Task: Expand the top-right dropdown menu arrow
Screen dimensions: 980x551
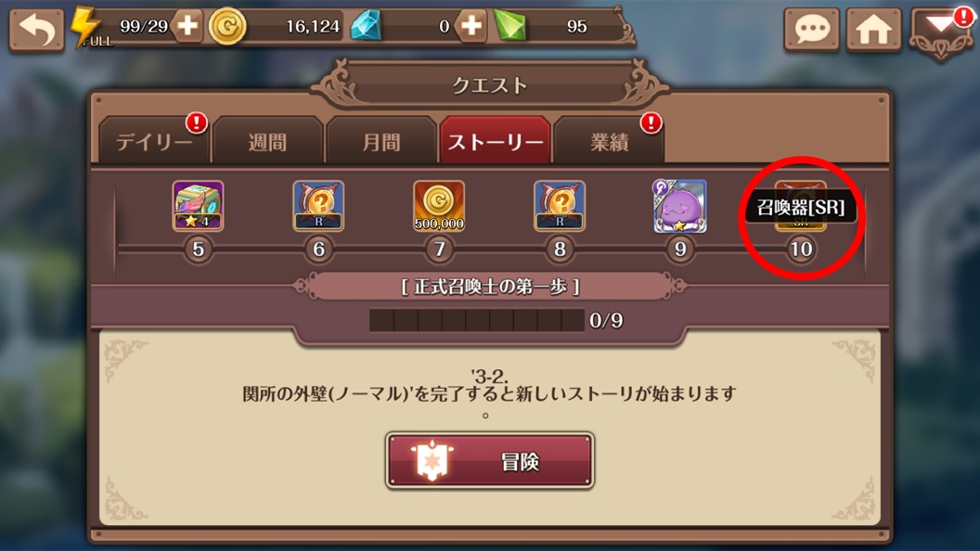Action: click(941, 32)
